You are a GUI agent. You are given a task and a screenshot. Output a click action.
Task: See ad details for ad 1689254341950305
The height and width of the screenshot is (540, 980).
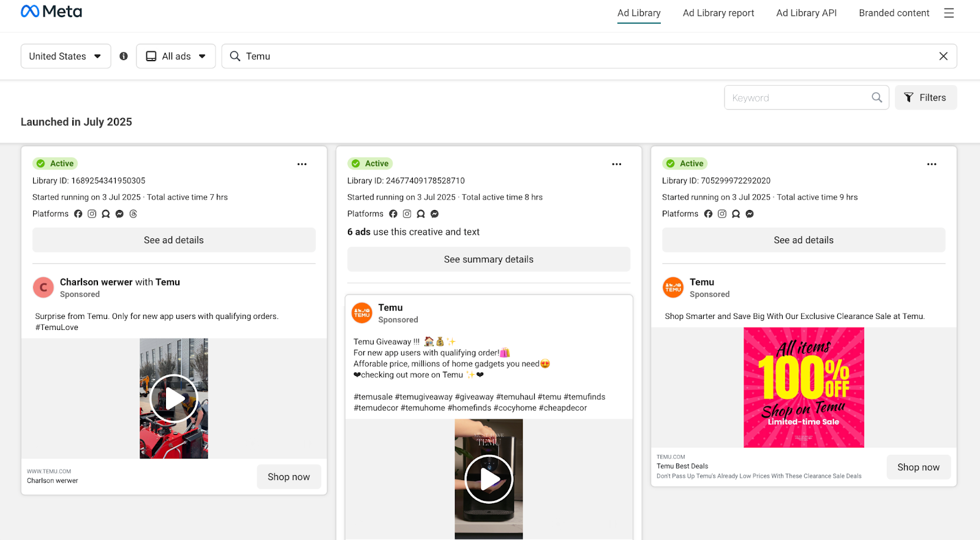pyautogui.click(x=174, y=240)
